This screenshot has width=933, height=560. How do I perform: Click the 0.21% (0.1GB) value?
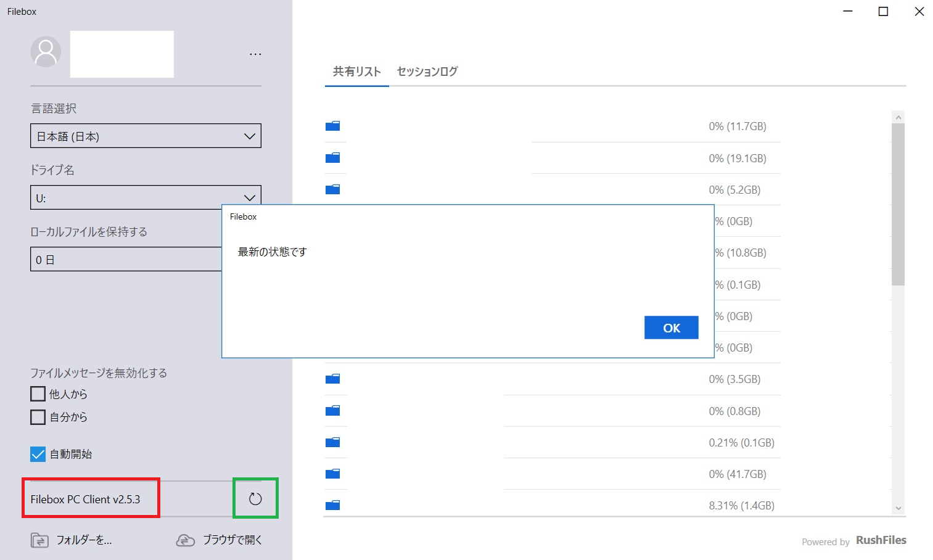[741, 443]
